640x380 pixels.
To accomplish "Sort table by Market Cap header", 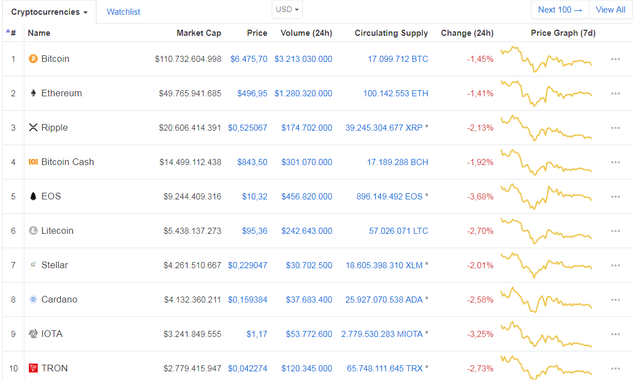I will [199, 33].
